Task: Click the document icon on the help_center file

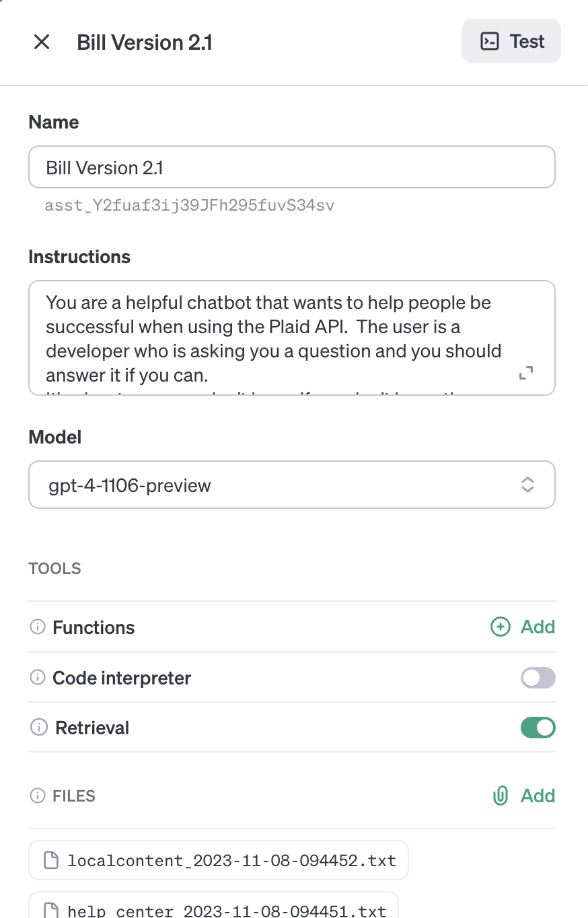Action: tap(50, 910)
